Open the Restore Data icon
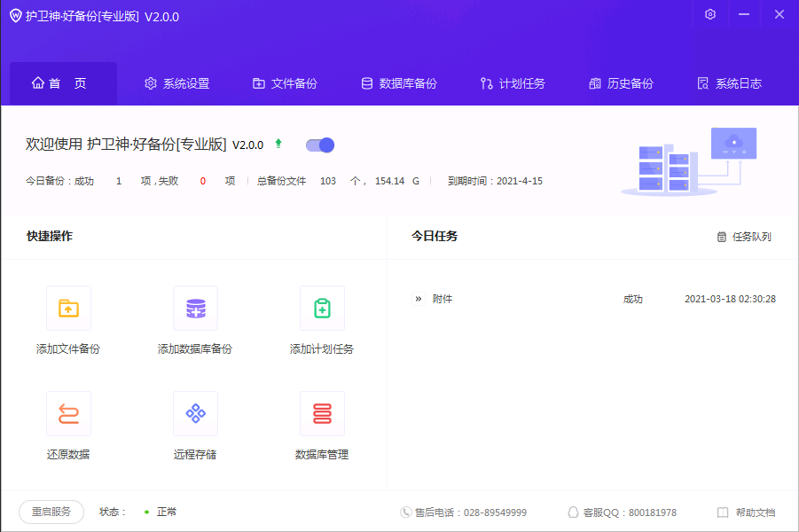Image resolution: width=799 pixels, height=532 pixels. coord(68,414)
